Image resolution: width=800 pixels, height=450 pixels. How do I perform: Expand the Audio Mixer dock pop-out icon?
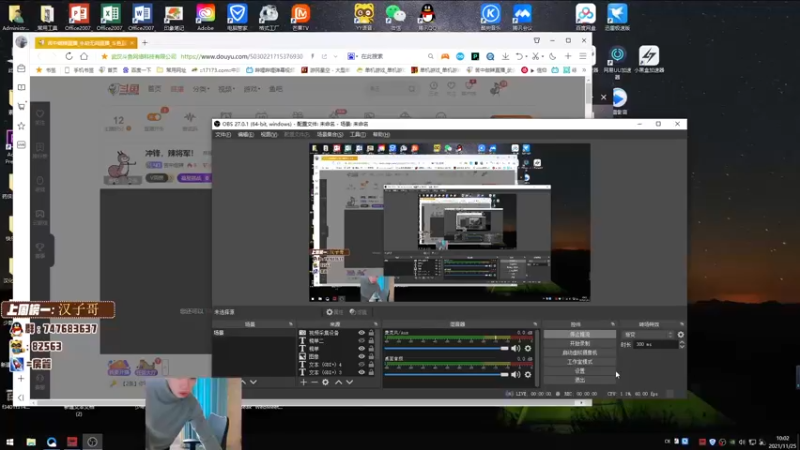pyautogui.click(x=535, y=324)
